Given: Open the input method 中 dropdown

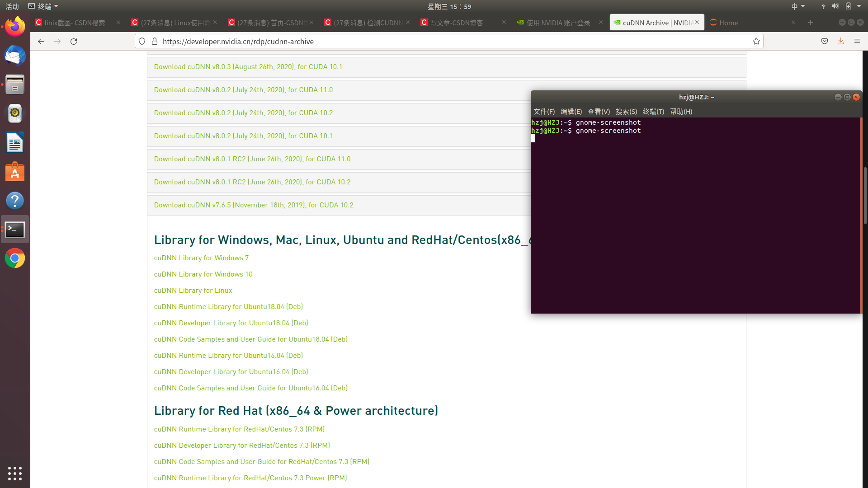Looking at the screenshot, I should tap(797, 6).
